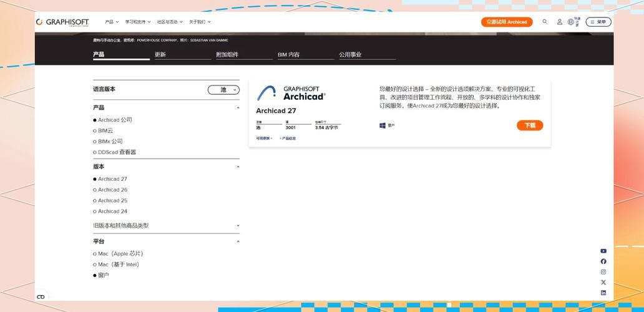Select the Archicad 公司 product radio option
Screen dimensions: 644x312
pyautogui.click(x=112, y=120)
